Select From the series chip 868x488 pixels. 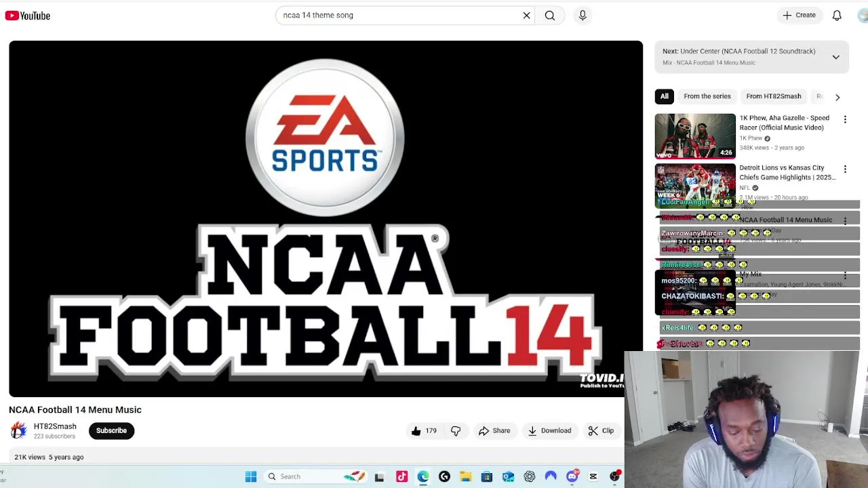pyautogui.click(x=707, y=96)
